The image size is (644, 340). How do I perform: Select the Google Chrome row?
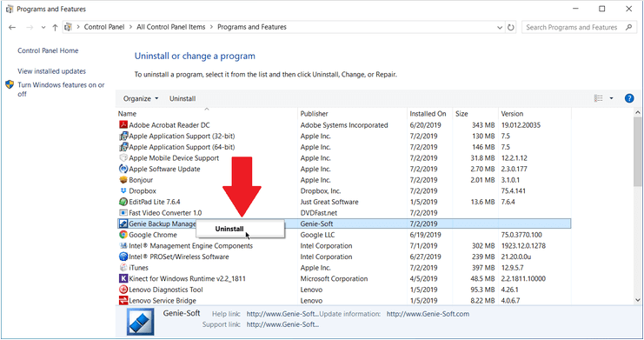pyautogui.click(x=344, y=235)
